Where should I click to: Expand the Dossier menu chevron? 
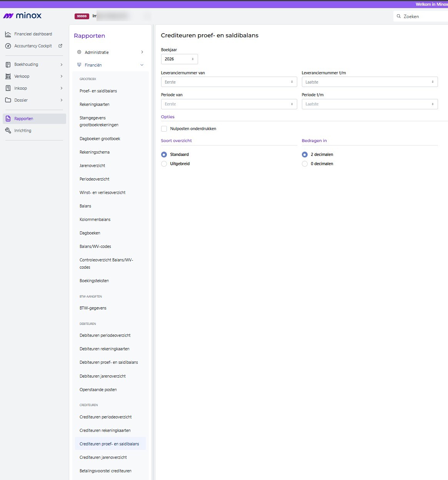point(62,100)
